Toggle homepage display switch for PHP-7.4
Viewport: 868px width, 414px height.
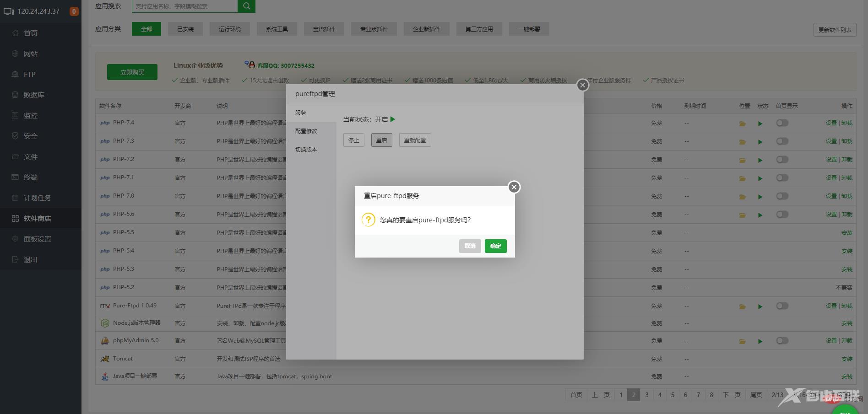782,123
